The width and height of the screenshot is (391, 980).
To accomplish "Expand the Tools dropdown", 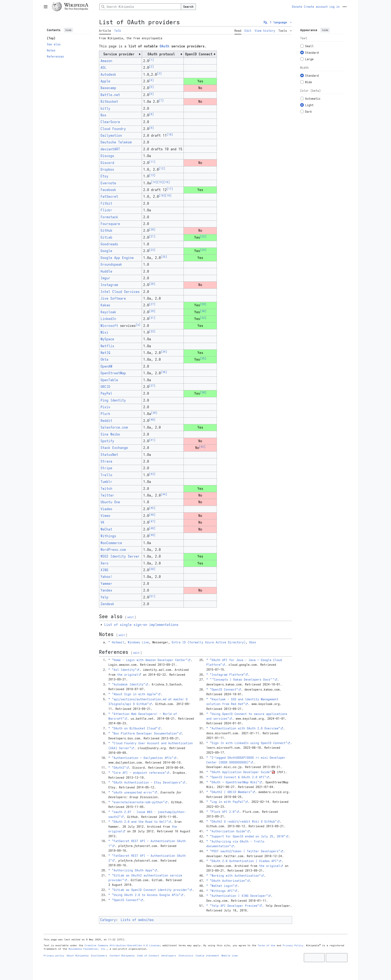I will pyautogui.click(x=285, y=31).
